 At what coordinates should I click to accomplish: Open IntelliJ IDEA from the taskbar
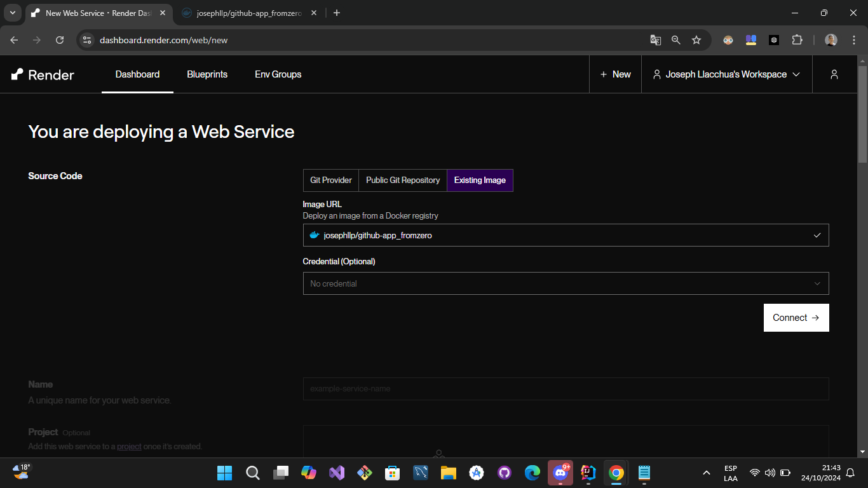[x=588, y=473]
